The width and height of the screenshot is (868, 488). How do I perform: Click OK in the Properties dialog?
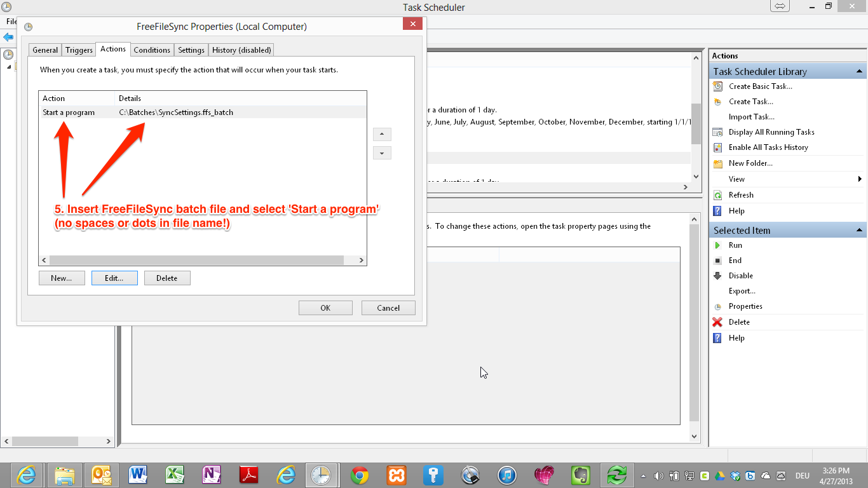(x=325, y=308)
